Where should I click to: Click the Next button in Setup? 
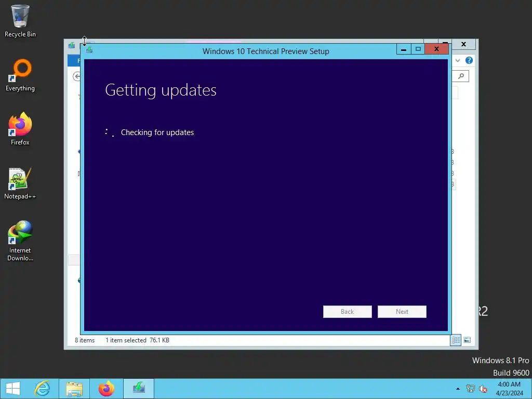tap(402, 312)
